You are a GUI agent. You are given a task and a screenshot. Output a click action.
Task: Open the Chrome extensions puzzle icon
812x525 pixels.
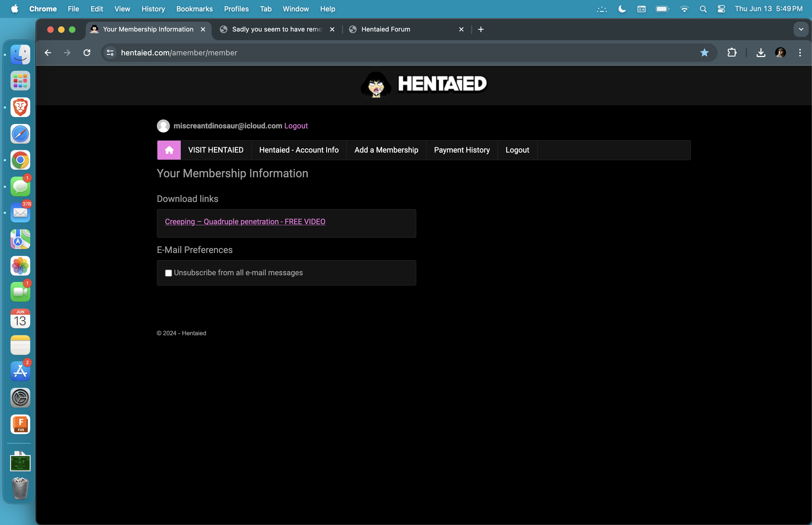click(x=732, y=52)
